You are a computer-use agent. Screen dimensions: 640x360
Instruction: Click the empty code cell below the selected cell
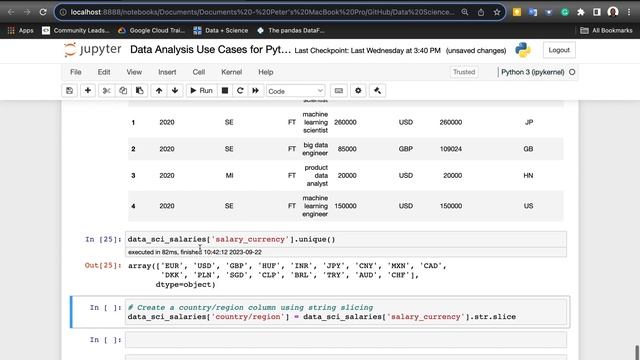coord(345,340)
